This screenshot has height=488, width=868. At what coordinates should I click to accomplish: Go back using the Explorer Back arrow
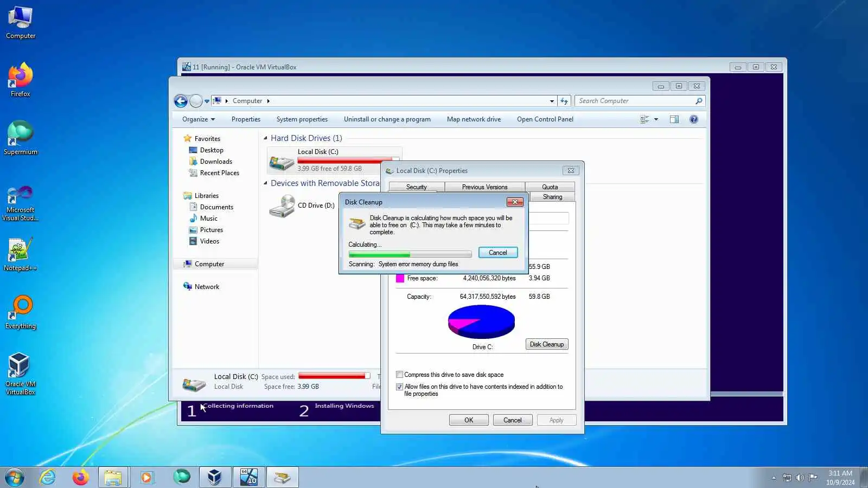[x=181, y=101]
